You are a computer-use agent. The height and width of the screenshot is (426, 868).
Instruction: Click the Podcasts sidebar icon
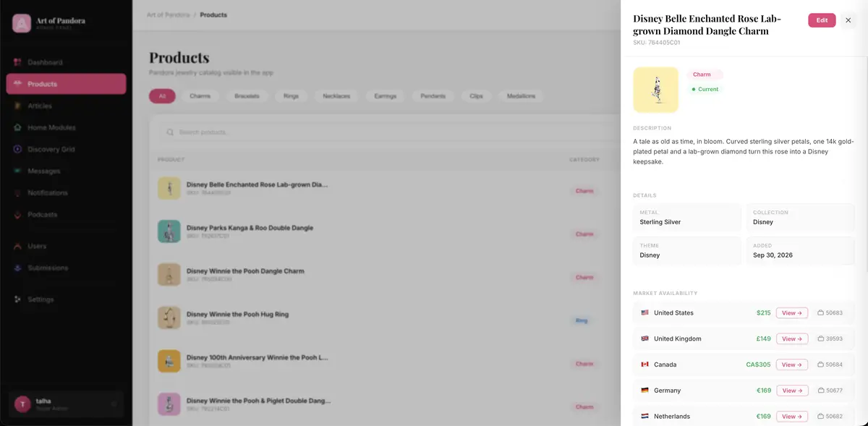pos(17,215)
